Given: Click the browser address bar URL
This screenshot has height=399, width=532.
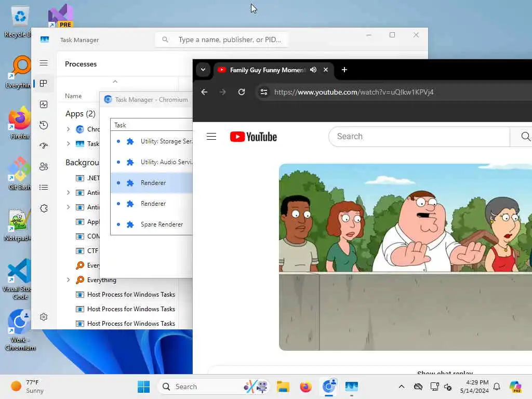Looking at the screenshot, I should (x=353, y=92).
